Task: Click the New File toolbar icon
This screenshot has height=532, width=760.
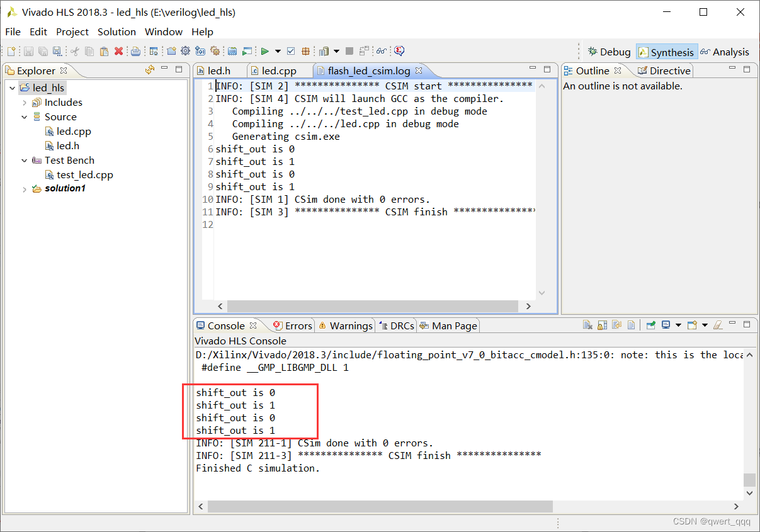Action: pos(11,51)
